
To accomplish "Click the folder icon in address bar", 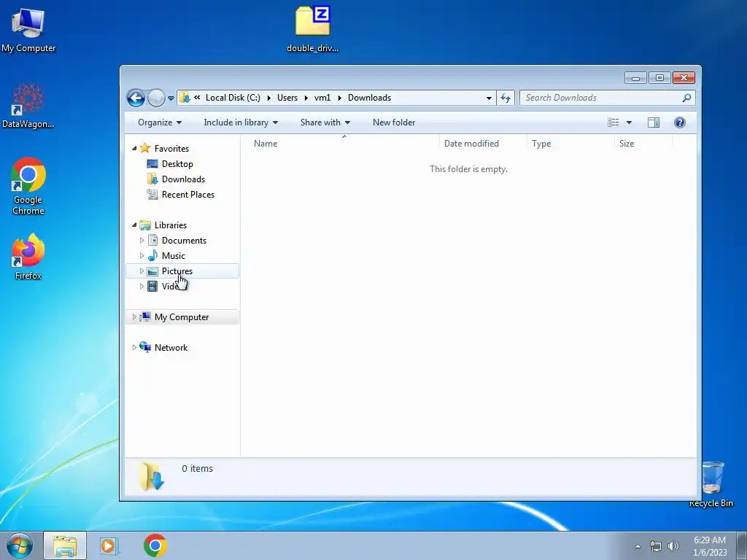I will coord(185,98).
